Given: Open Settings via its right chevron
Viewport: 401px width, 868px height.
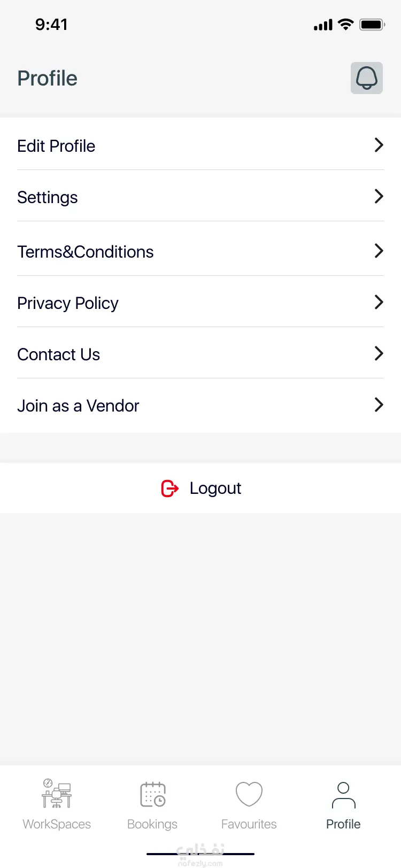Looking at the screenshot, I should coord(379,196).
